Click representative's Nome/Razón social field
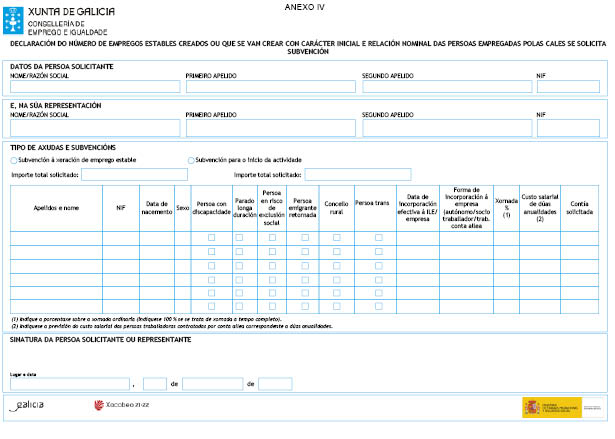 point(95,128)
